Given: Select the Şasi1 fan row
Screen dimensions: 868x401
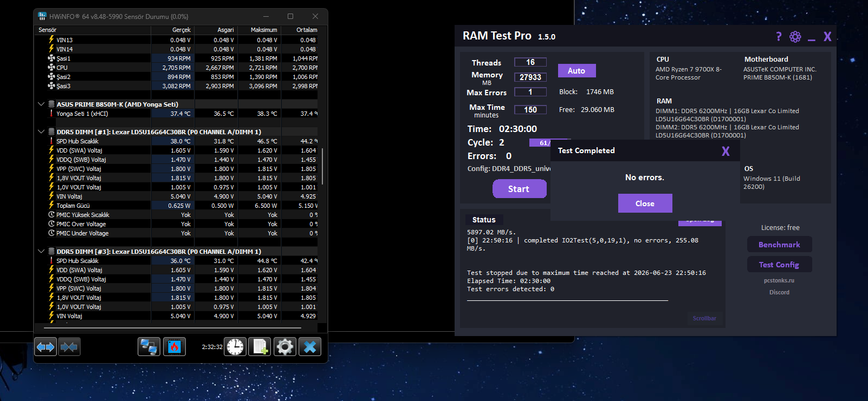Looking at the screenshot, I should pyautogui.click(x=176, y=58).
